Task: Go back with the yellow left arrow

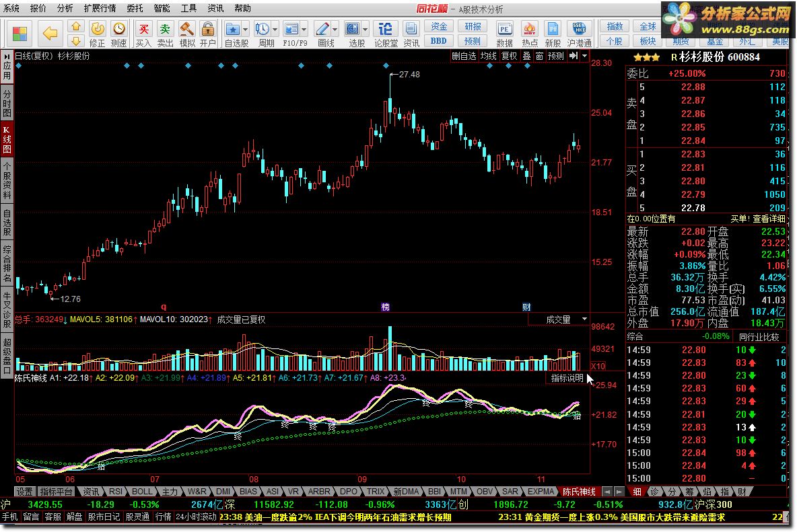Action: 50,34
